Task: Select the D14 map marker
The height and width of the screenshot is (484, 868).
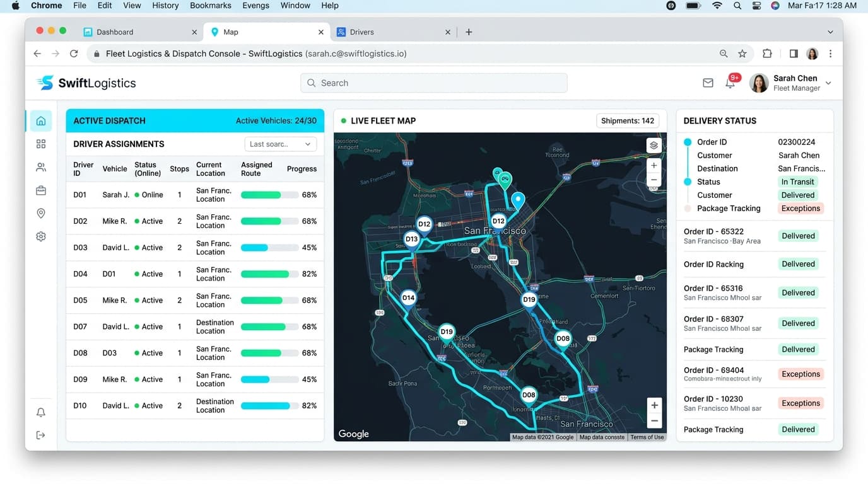Action: point(409,298)
